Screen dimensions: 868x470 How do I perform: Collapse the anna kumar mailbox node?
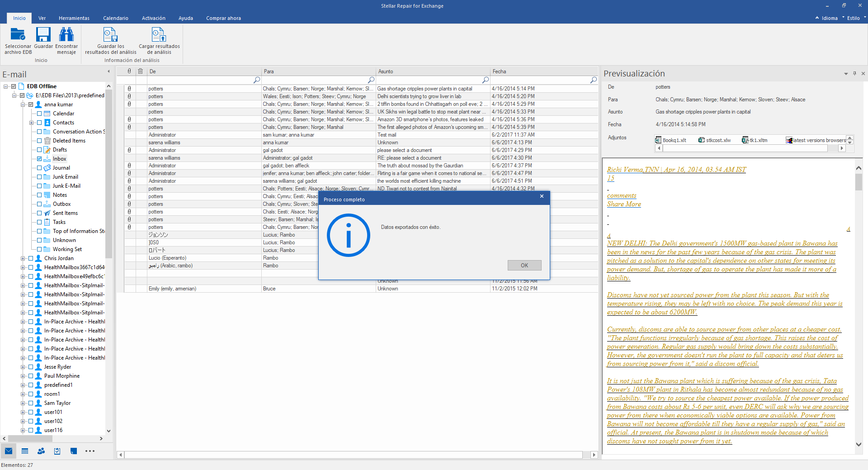coord(23,104)
